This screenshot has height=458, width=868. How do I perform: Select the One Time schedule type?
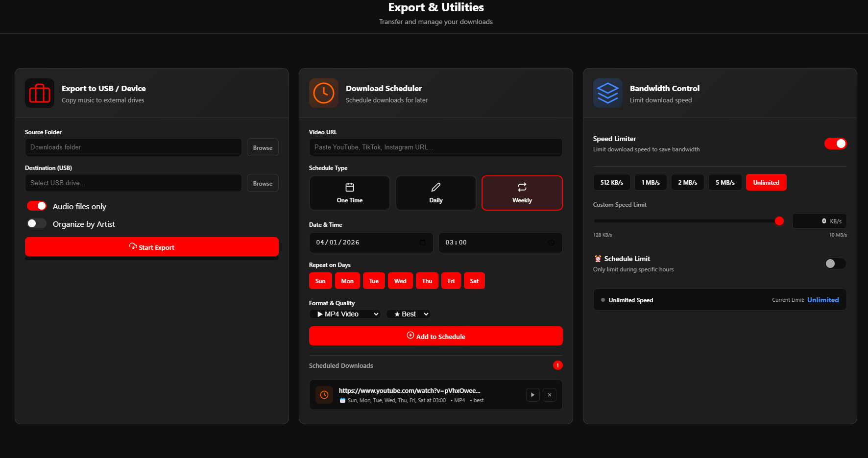tap(350, 193)
